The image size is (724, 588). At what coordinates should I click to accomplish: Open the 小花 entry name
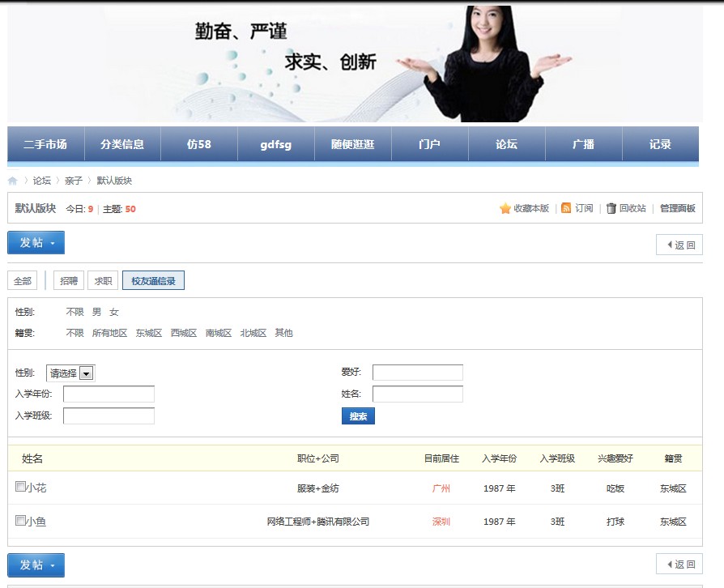click(x=36, y=488)
